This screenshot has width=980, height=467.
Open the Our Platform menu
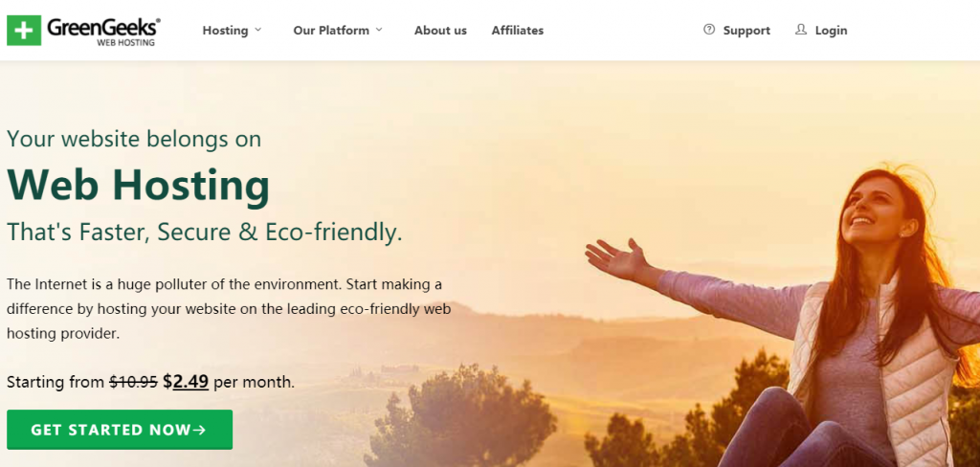pos(331,30)
